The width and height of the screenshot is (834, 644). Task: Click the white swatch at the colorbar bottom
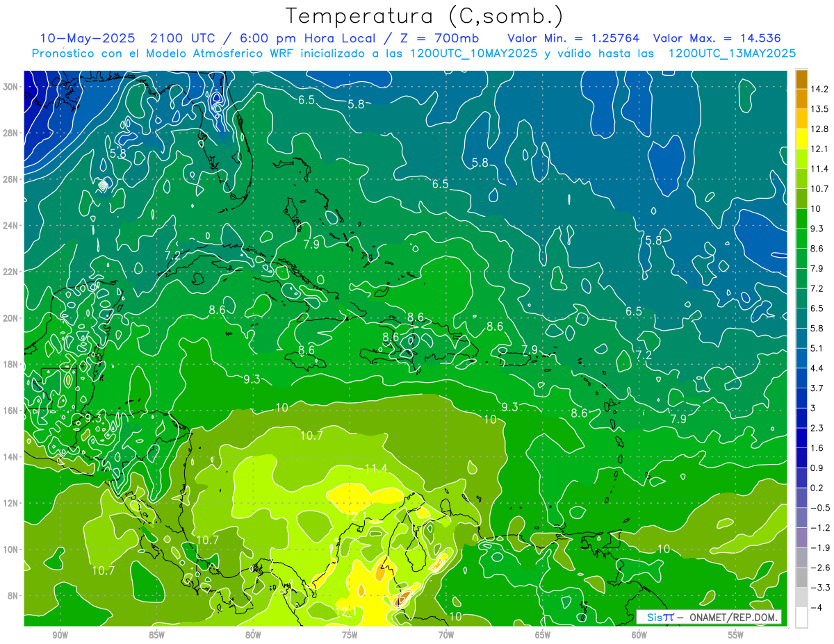801,617
